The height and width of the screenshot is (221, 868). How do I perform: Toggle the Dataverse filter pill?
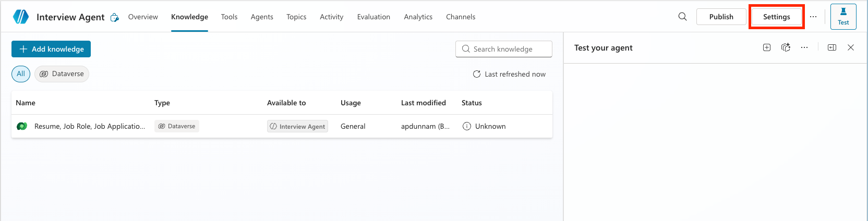(62, 74)
